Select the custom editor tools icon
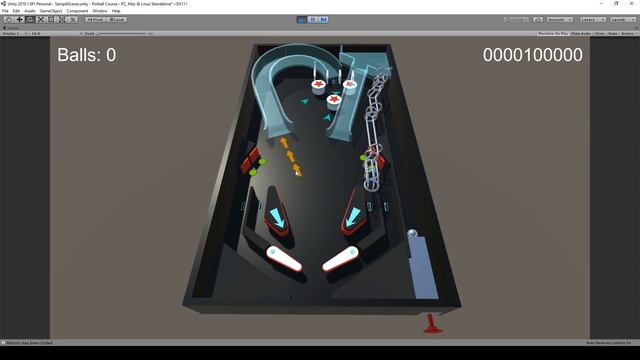 [x=73, y=20]
